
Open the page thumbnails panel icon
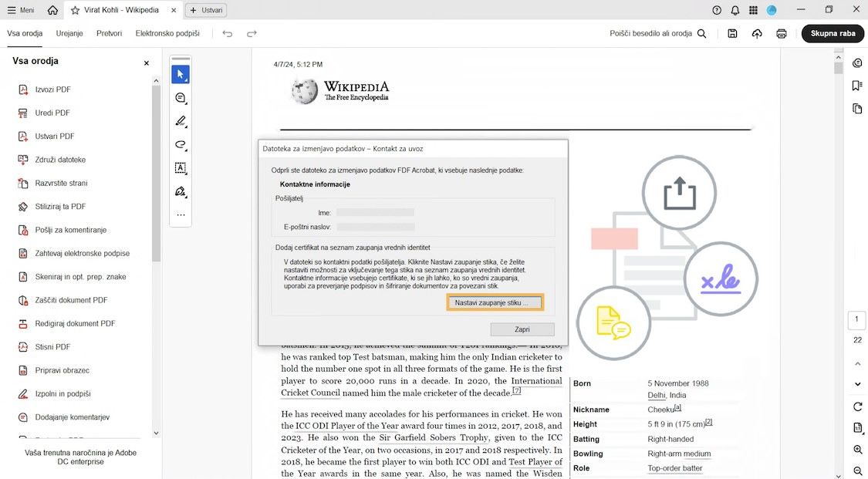click(x=857, y=109)
